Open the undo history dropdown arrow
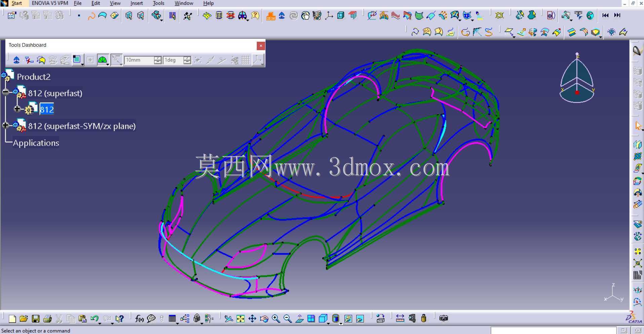Screen dimensions: 644x334 [100, 323]
